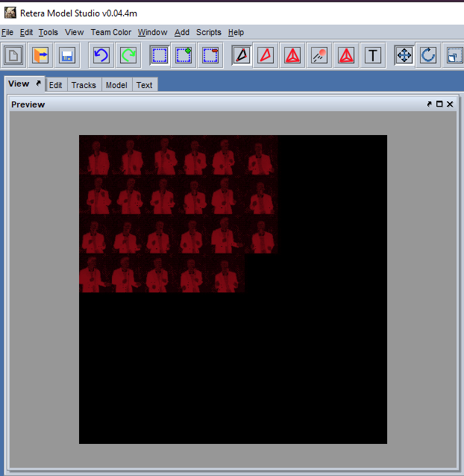Viewport: 464px width, 476px height.
Task: Redo the action with the green arrow
Action: [128, 55]
